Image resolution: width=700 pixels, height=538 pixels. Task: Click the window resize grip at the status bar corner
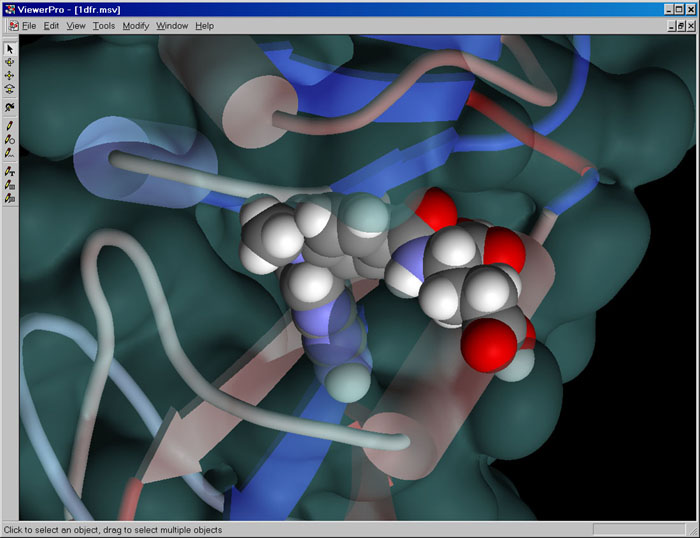coord(693,530)
